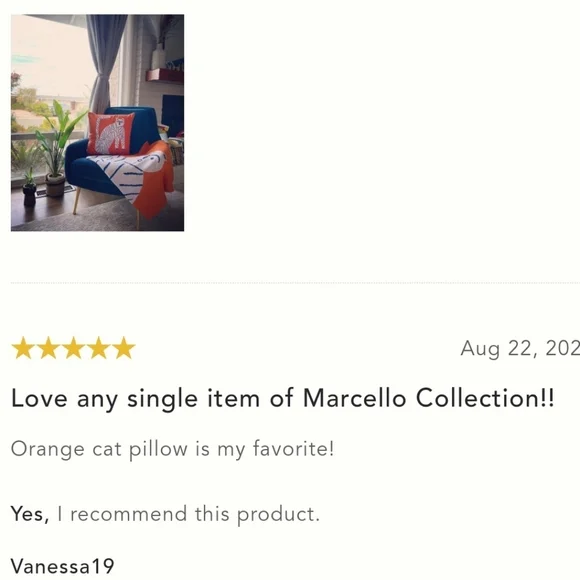Click the Aug 22 review date
Viewport: 580px width, 580px height.
pos(520,348)
